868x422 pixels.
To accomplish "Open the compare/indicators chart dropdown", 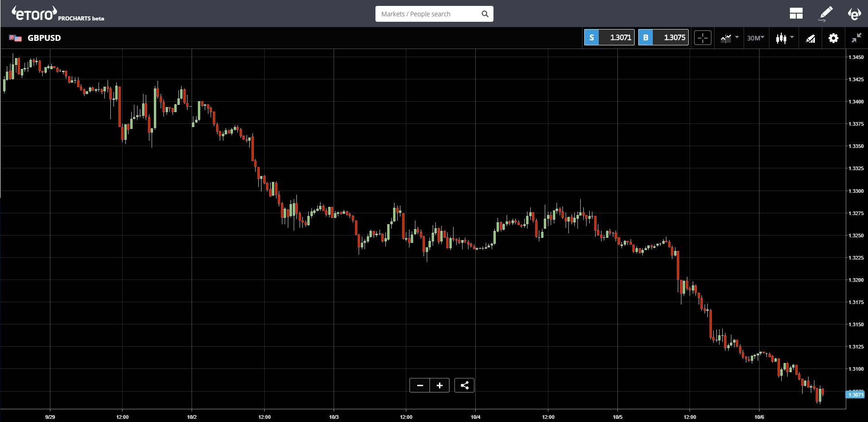I will 730,38.
